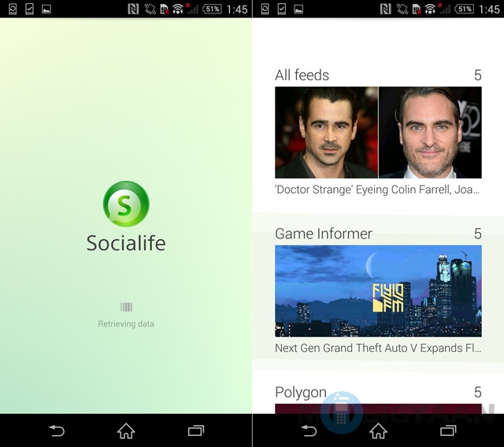Tap the Socialife app name text
504x447 pixels.
coord(126,242)
